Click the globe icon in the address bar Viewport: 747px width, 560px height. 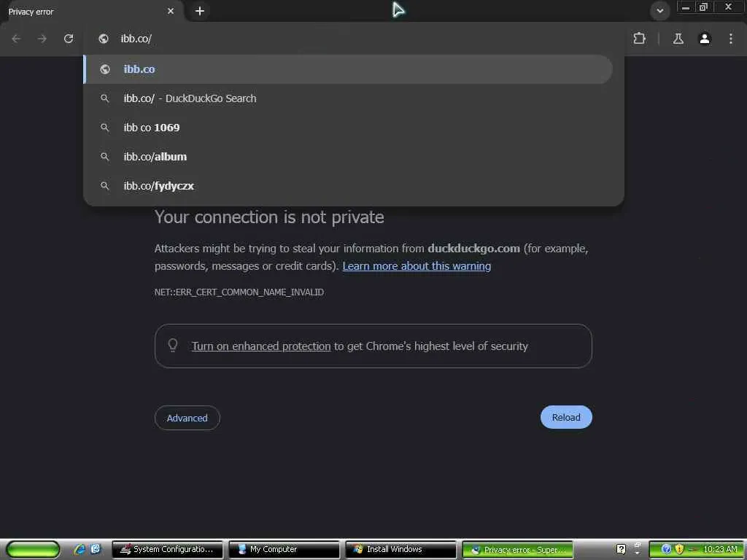(x=104, y=39)
